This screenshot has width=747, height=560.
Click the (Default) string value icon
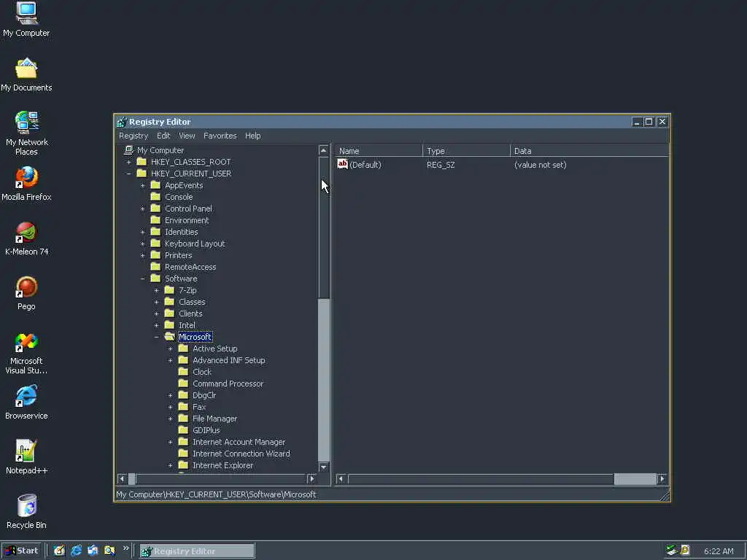point(343,164)
